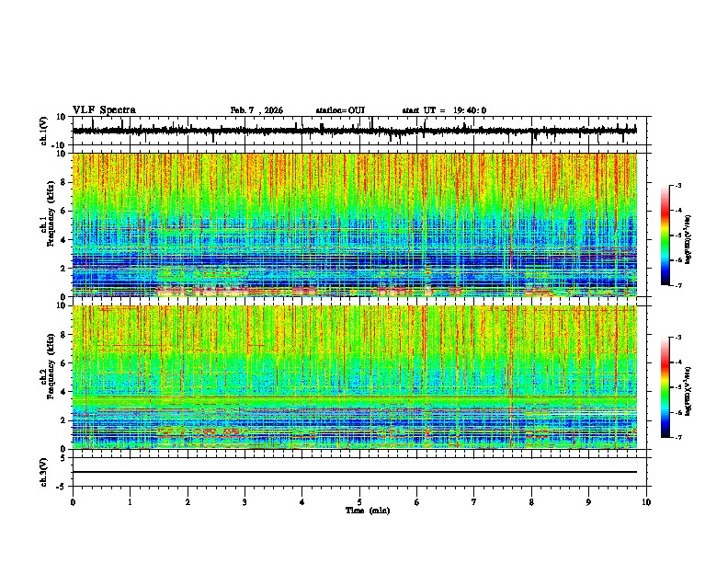Viewport: 728px width, 563px height.
Task: Click the ch.1 "log(PSD)(V²/Hz)" colorbar title
Action: coord(688,239)
